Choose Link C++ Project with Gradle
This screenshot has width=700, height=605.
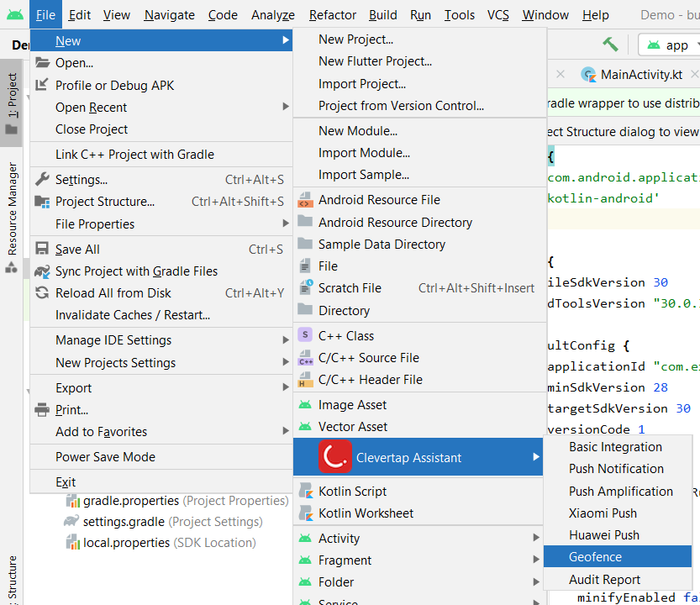161,155
